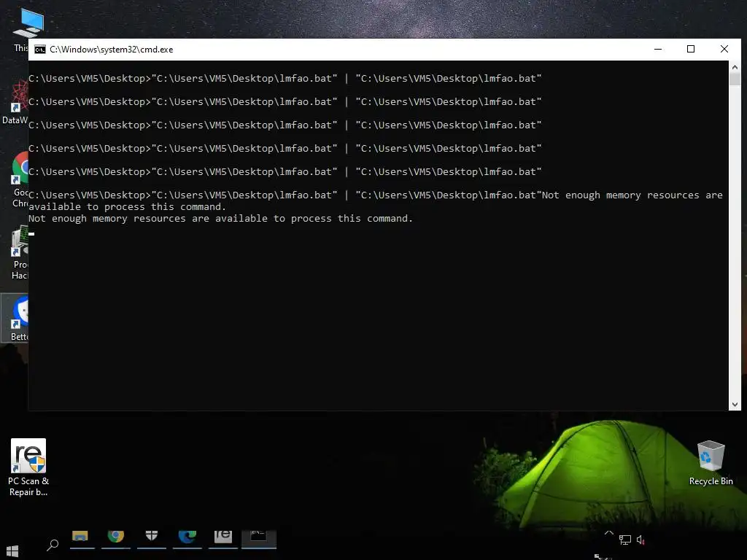Viewport: 747px width, 560px height.
Task: Select the Process Hacker desktop shortcut
Action: coord(20,252)
